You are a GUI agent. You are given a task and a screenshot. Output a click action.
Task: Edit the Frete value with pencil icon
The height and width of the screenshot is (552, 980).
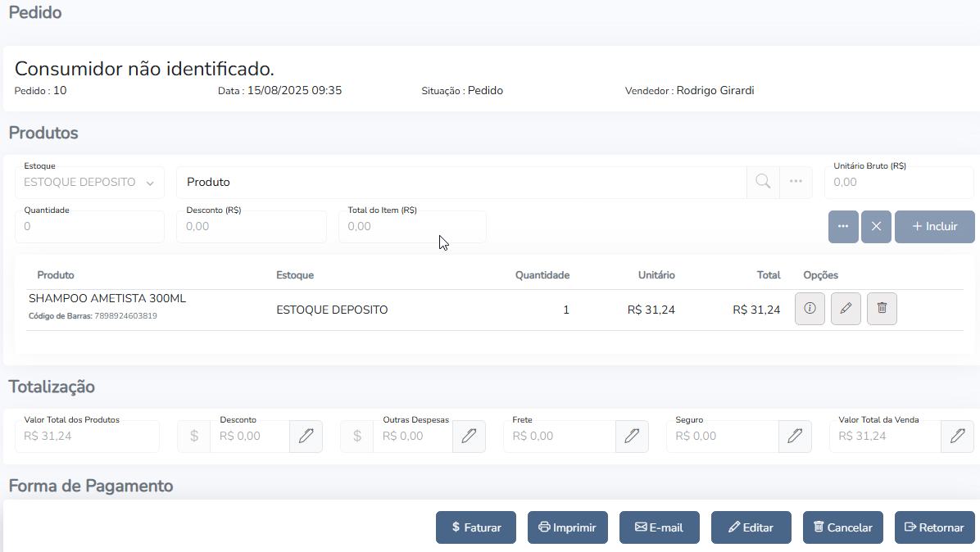[632, 437]
